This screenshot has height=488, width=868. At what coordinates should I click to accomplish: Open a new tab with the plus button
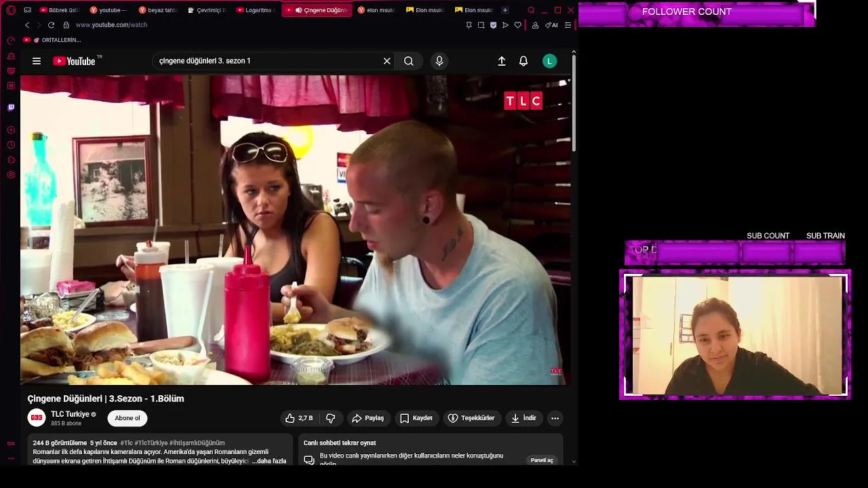tap(505, 10)
